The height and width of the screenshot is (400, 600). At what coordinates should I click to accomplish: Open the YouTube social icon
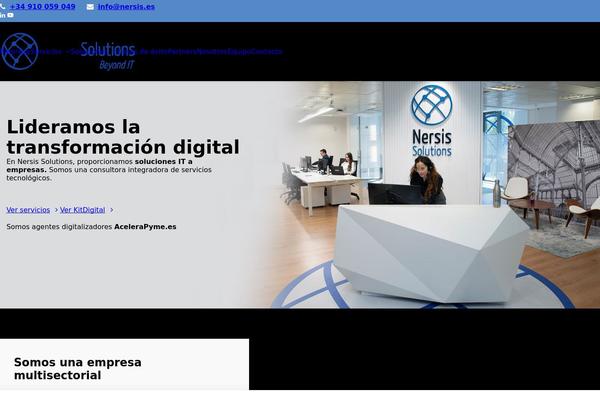pyautogui.click(x=10, y=15)
